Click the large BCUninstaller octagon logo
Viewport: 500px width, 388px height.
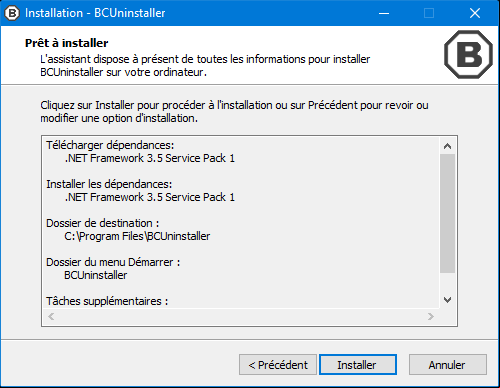coord(468,54)
